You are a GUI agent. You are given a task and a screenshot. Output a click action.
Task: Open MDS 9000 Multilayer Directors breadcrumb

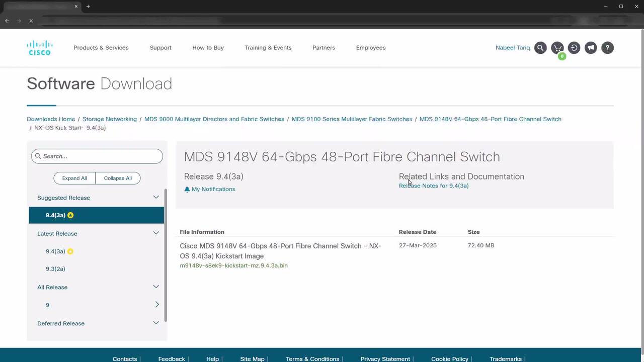214,119
